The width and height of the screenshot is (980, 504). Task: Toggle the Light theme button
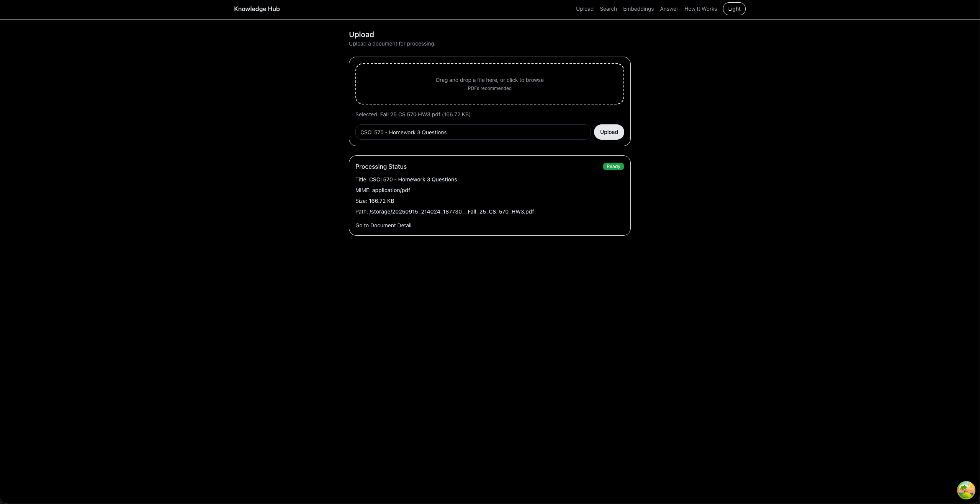(x=733, y=8)
